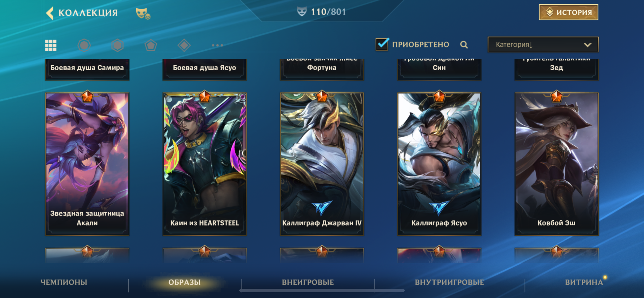This screenshot has width=644, height=298.
Task: Select the Звездная защитница Акали skin
Action: pos(87,164)
